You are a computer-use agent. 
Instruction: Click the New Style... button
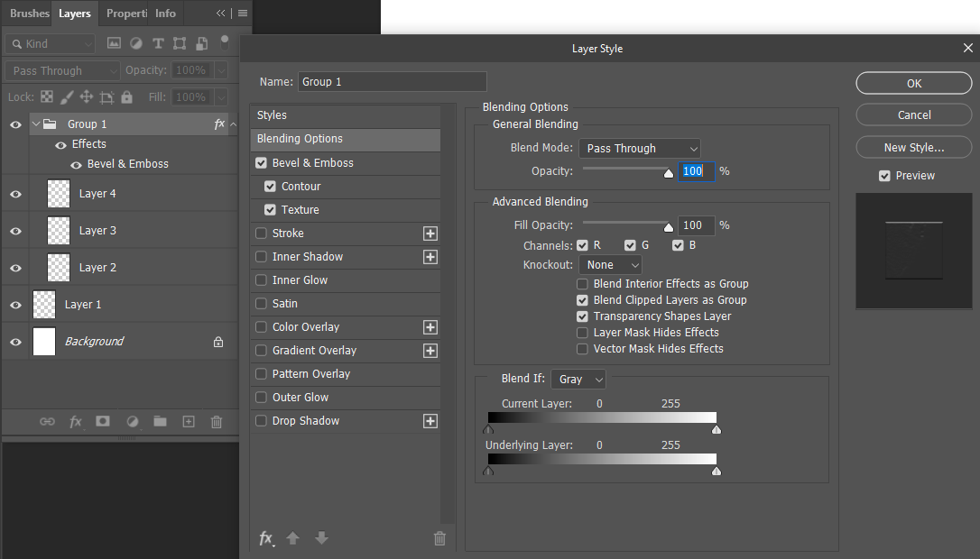pyautogui.click(x=913, y=147)
